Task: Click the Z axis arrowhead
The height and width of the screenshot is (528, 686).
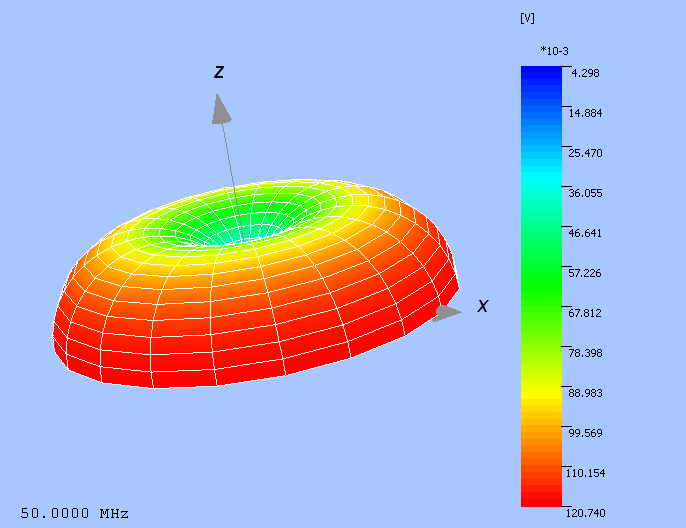Action: point(221,109)
